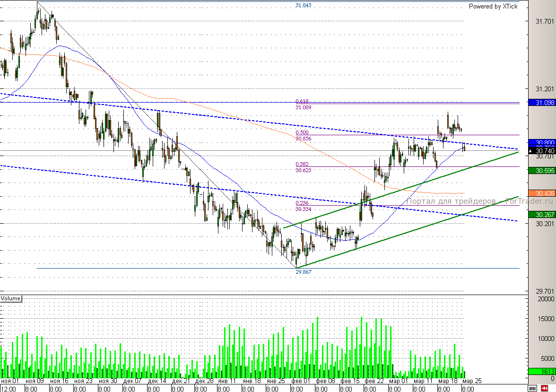Click the 0.382 Fibonacci level label

[x=302, y=164]
